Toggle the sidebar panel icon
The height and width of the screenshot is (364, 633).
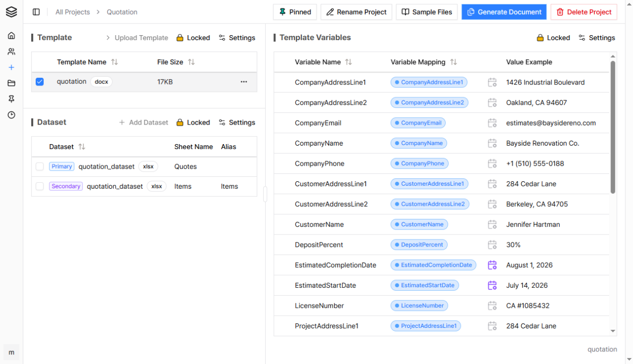pos(36,12)
